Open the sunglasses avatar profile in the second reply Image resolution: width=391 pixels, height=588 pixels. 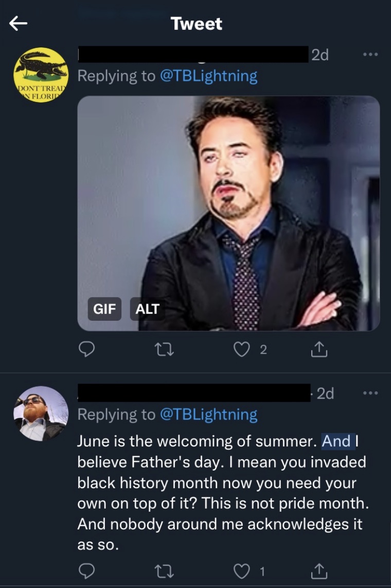point(41,413)
